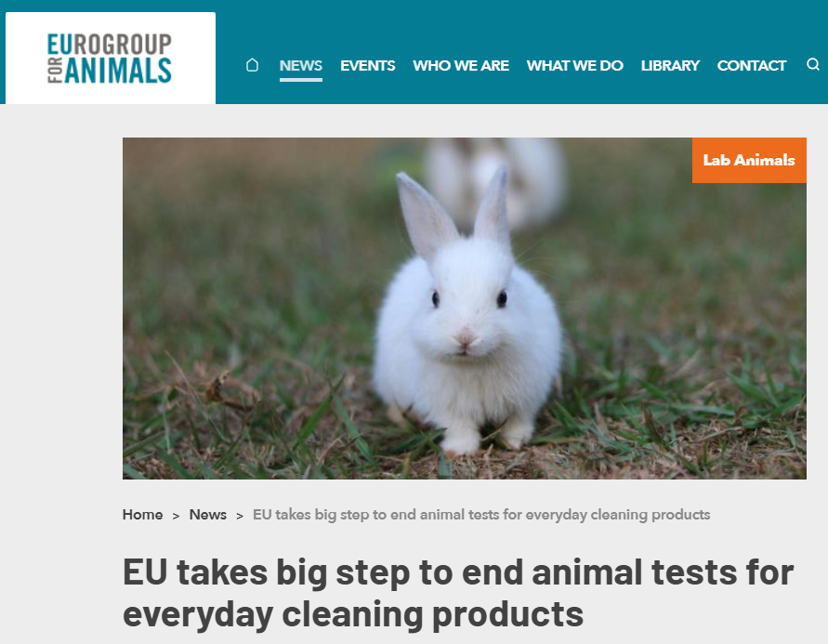
Task: Open the Who We Are section
Action: pyautogui.click(x=461, y=65)
